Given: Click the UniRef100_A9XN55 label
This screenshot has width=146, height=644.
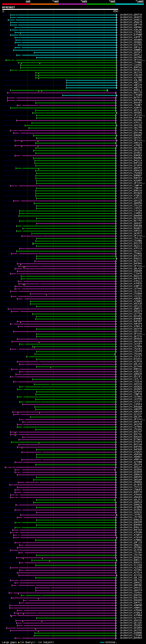Looking at the screenshot, I should pyautogui.click(x=131, y=40).
